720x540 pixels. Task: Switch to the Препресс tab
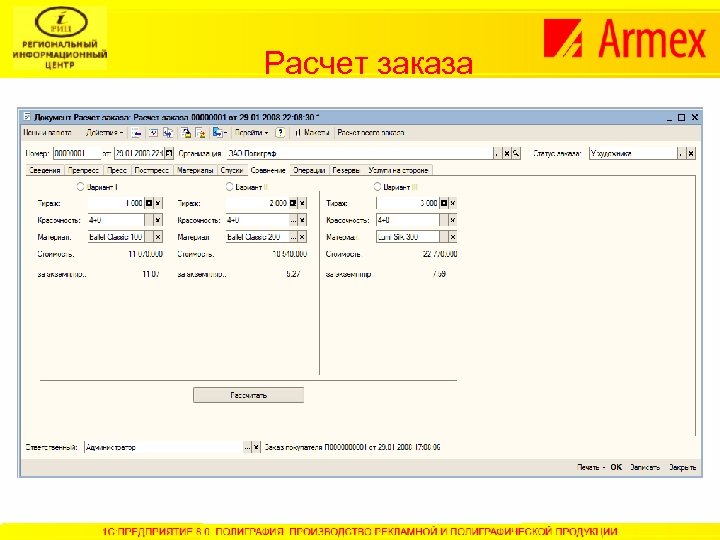click(84, 170)
